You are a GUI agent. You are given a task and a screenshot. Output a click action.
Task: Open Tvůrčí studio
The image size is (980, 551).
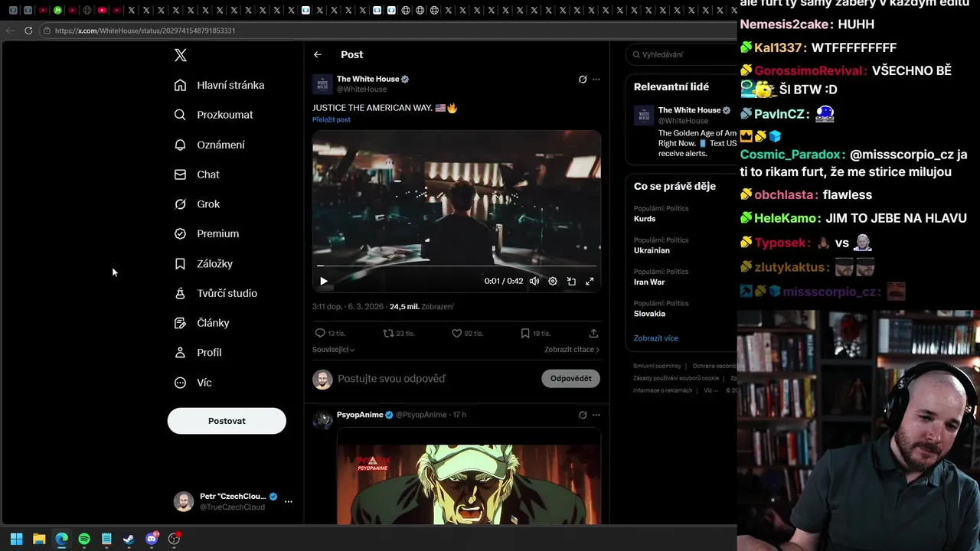[x=215, y=293]
